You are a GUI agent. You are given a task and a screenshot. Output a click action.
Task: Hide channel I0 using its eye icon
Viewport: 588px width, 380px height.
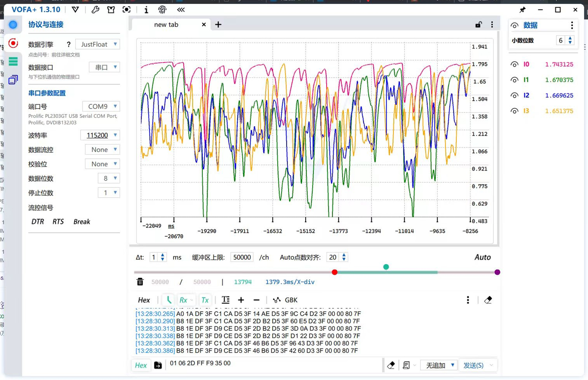[514, 64]
